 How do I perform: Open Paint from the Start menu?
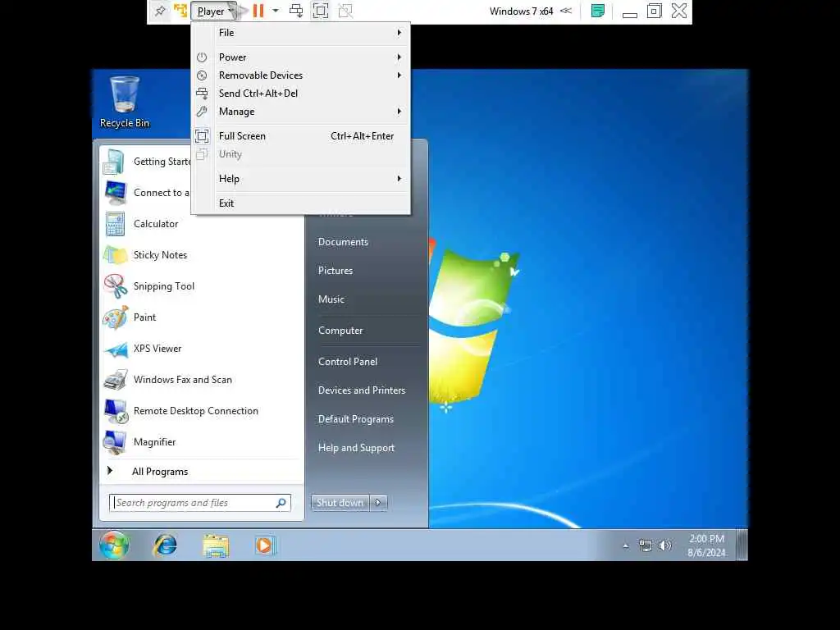tap(202, 317)
